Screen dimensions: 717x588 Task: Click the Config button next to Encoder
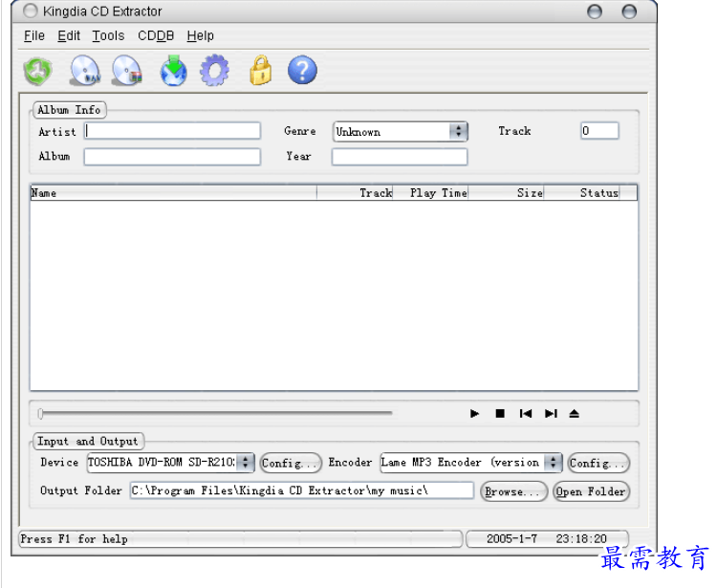(x=598, y=463)
